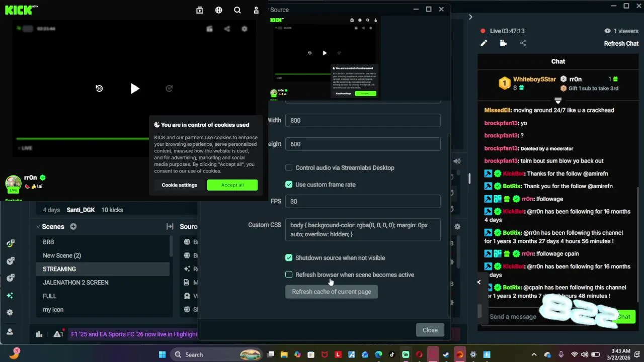This screenshot has width=644, height=362.
Task: Click the Height field showing 600
Action: click(363, 144)
